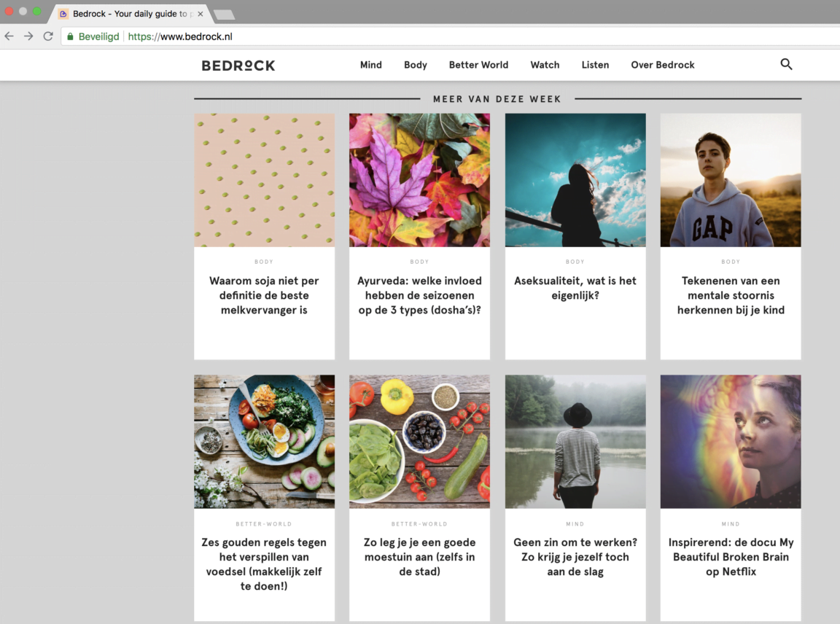
Task: Click the browser back arrow
Action: coord(9,36)
